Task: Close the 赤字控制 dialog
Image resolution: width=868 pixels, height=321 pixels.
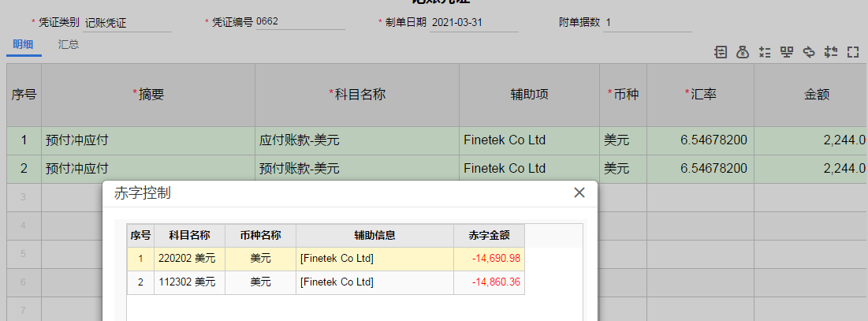Action: [579, 192]
